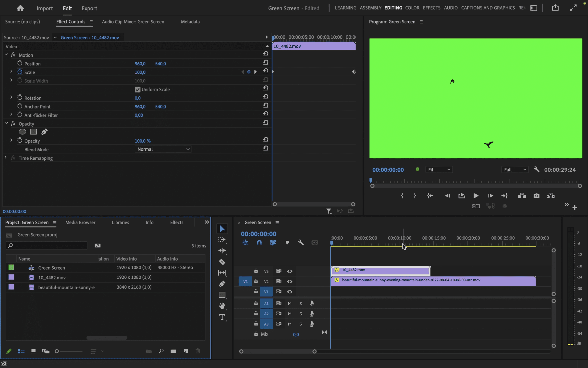
Task: Add a marker in the timeline
Action: [x=287, y=243]
